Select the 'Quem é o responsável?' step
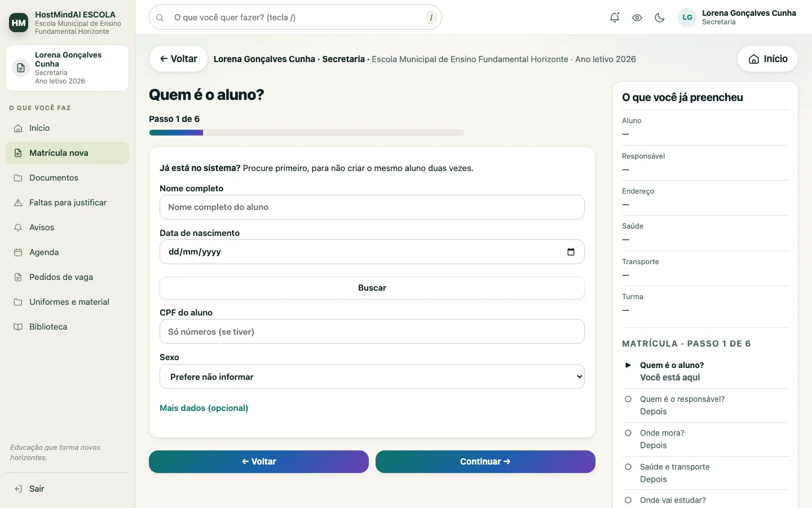The height and width of the screenshot is (508, 812). pyautogui.click(x=705, y=405)
